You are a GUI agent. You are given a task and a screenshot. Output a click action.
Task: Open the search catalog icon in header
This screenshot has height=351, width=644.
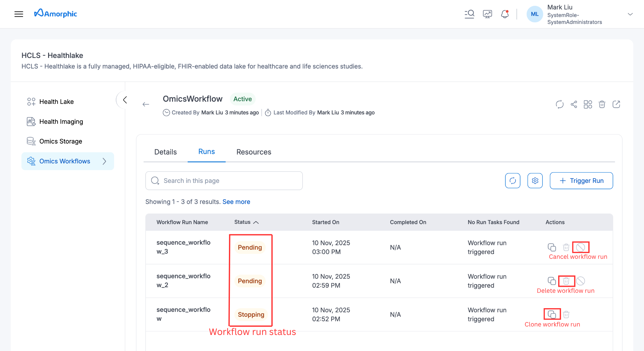click(469, 14)
